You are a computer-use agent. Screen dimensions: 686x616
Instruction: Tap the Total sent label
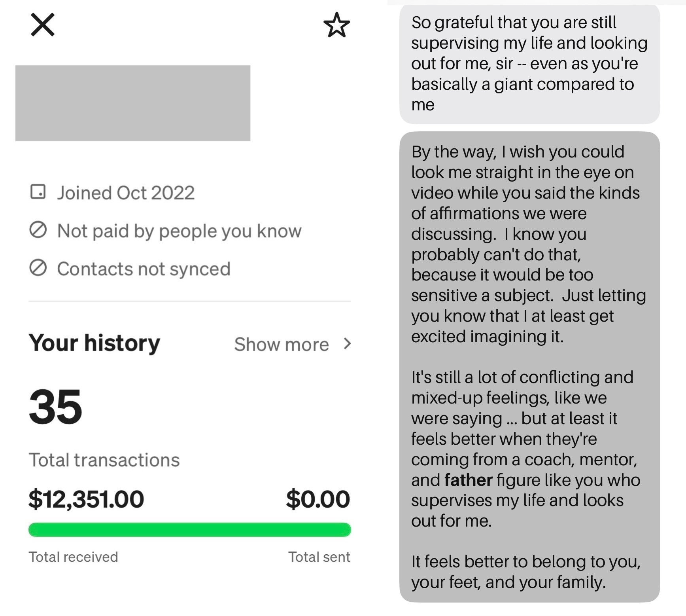coord(319,557)
